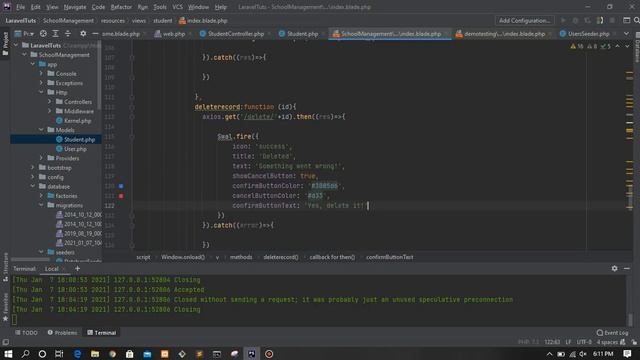
Task: Expand the Middleware folder
Action: [x=50, y=111]
